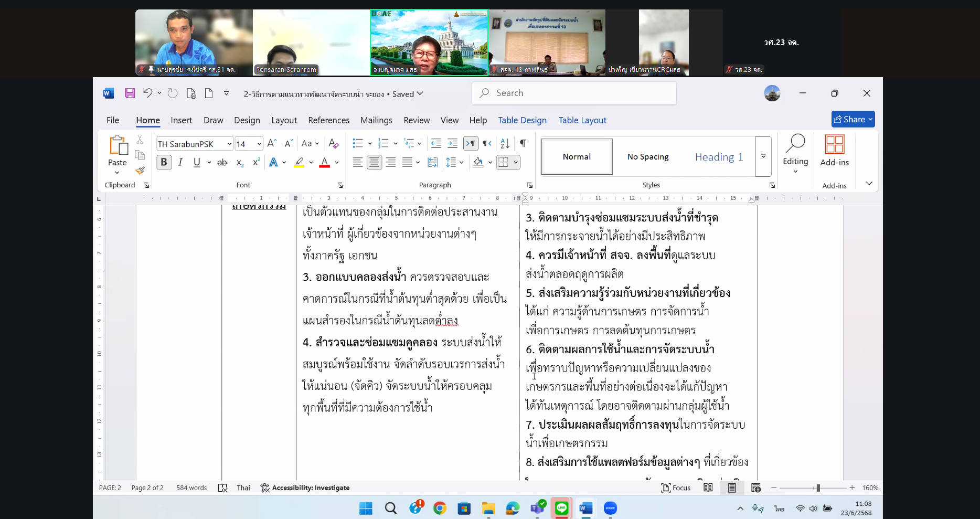Increase font size with A up
This screenshot has width=980, height=519.
[272, 143]
